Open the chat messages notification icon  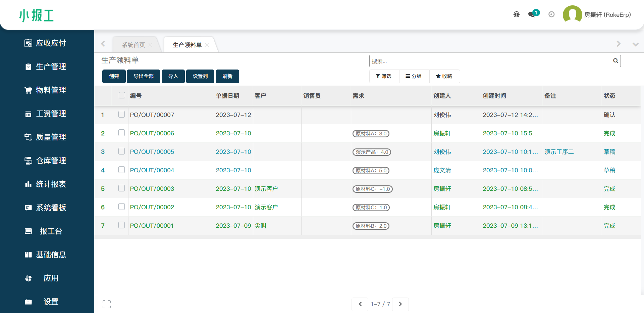point(532,14)
